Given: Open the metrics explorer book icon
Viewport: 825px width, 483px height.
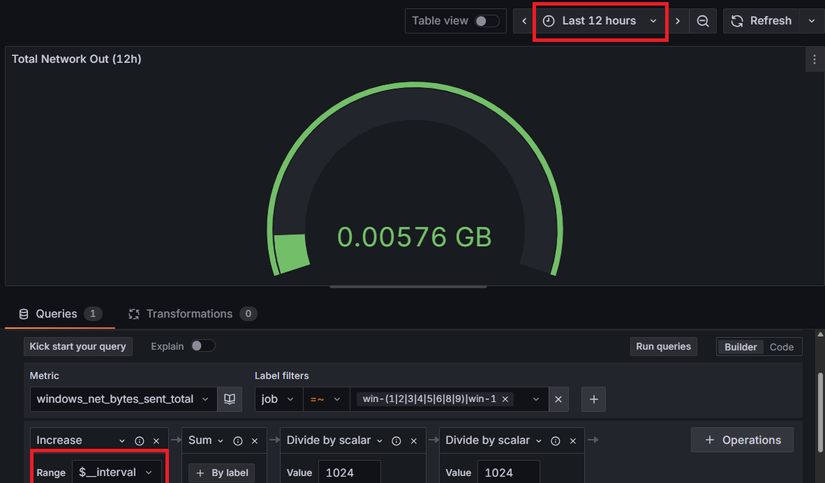Looking at the screenshot, I should [229, 399].
